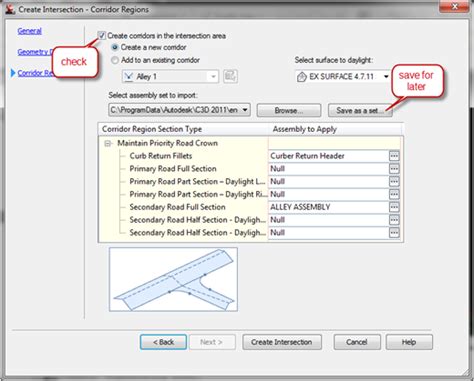Click the Help button
Screen dimensions: 474x381
coord(409,342)
